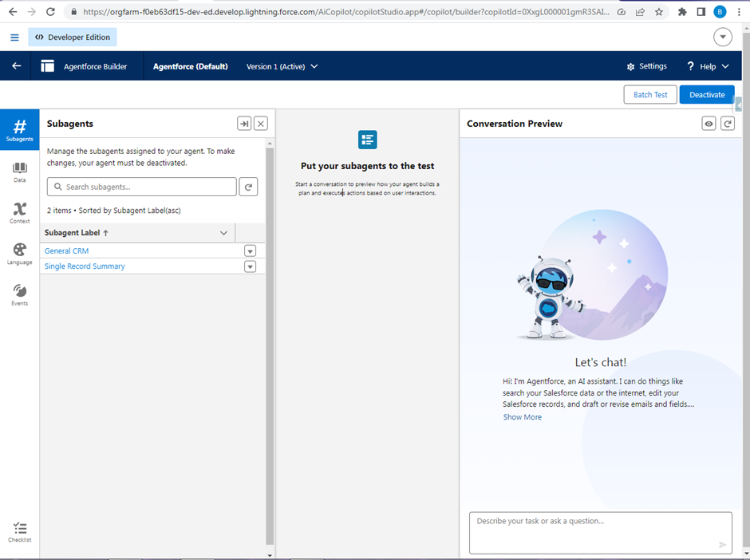
Task: Click the browser address bar URL
Action: click(x=346, y=12)
